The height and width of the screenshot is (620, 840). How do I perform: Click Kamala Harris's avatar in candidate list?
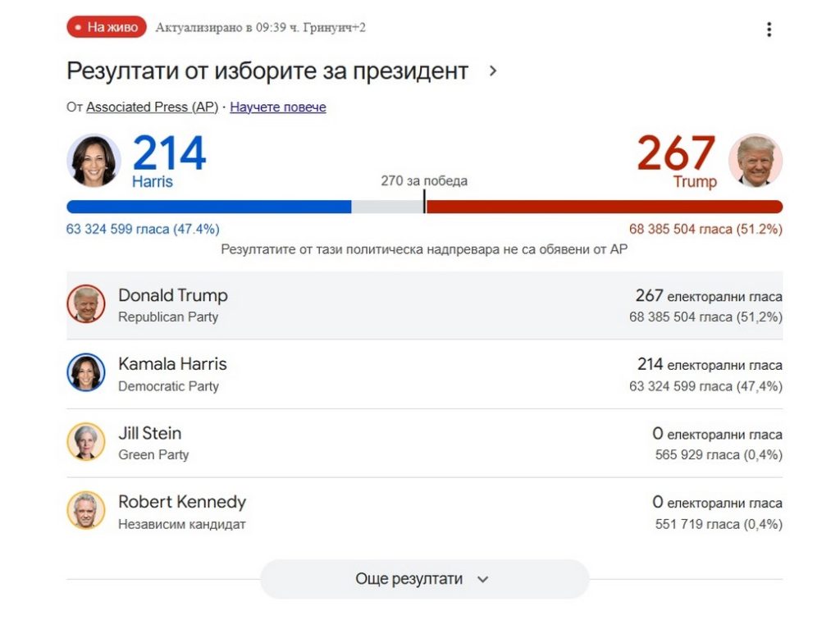(x=86, y=373)
